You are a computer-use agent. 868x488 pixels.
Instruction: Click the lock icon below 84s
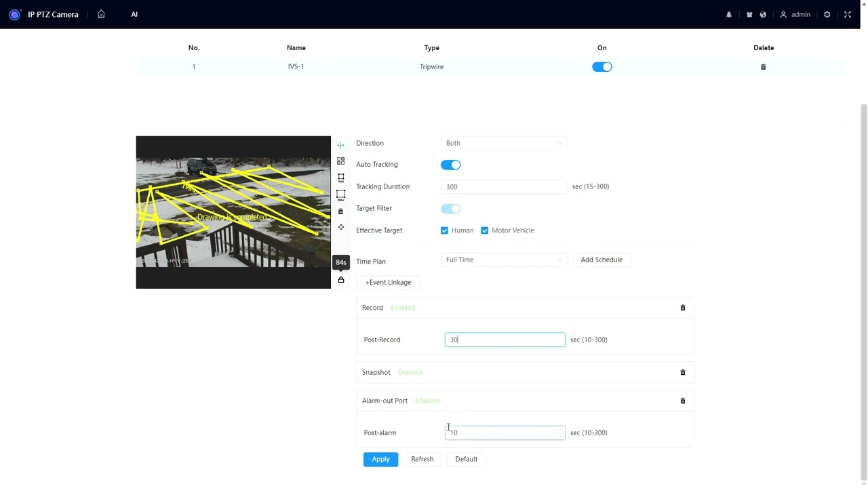[340, 280]
